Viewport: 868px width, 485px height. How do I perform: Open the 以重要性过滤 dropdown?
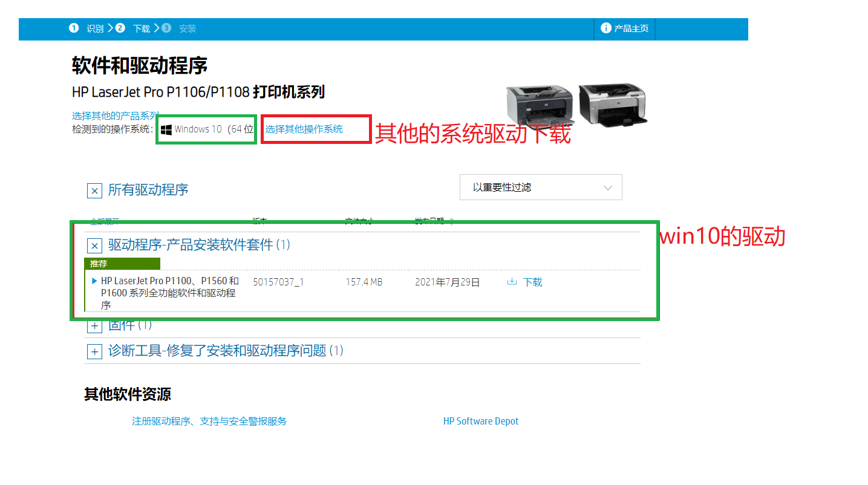click(541, 187)
